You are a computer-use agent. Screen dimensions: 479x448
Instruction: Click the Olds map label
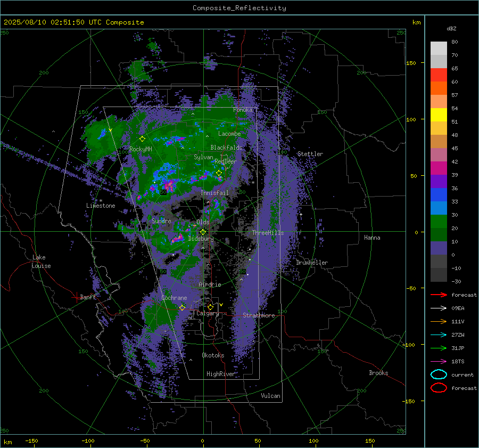pyautogui.click(x=203, y=222)
